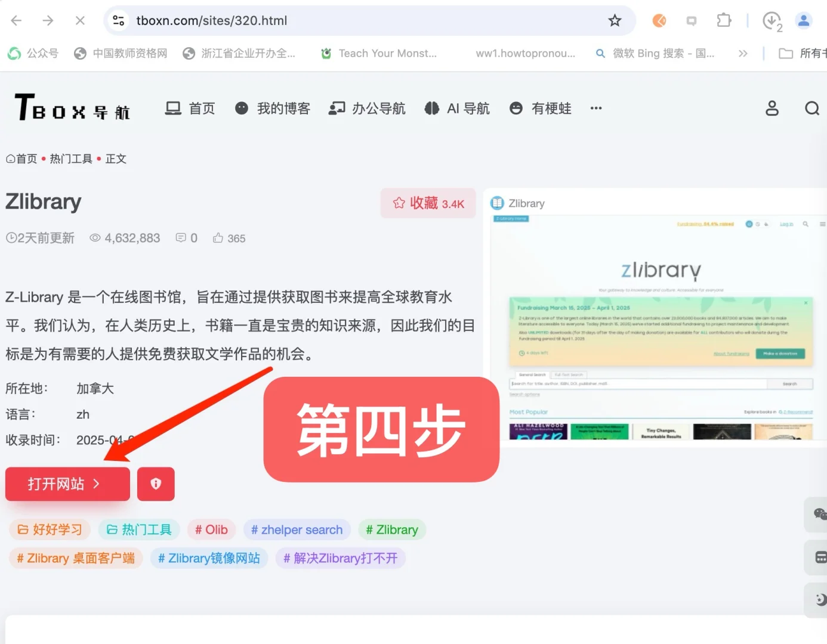Open the # Olib tag

point(211,530)
